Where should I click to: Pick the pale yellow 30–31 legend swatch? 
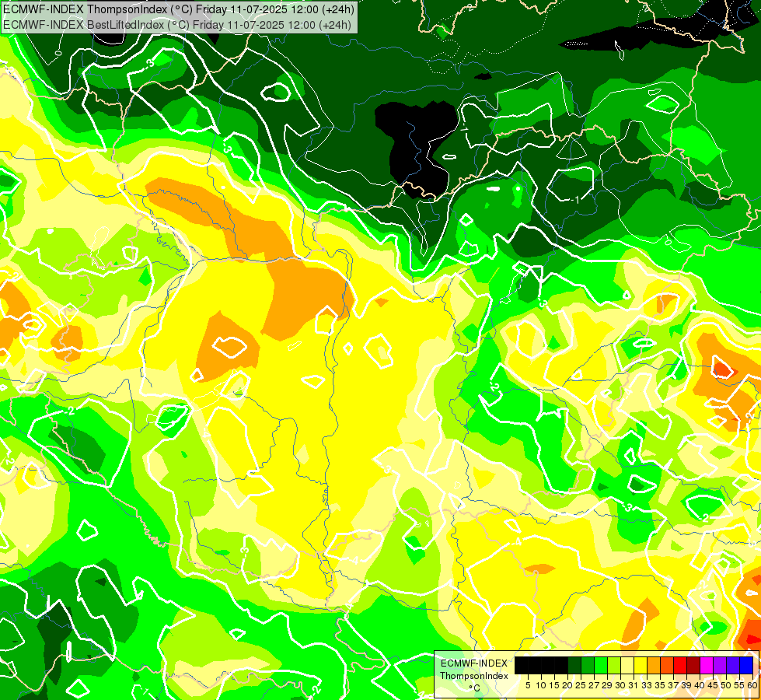[x=627, y=666]
